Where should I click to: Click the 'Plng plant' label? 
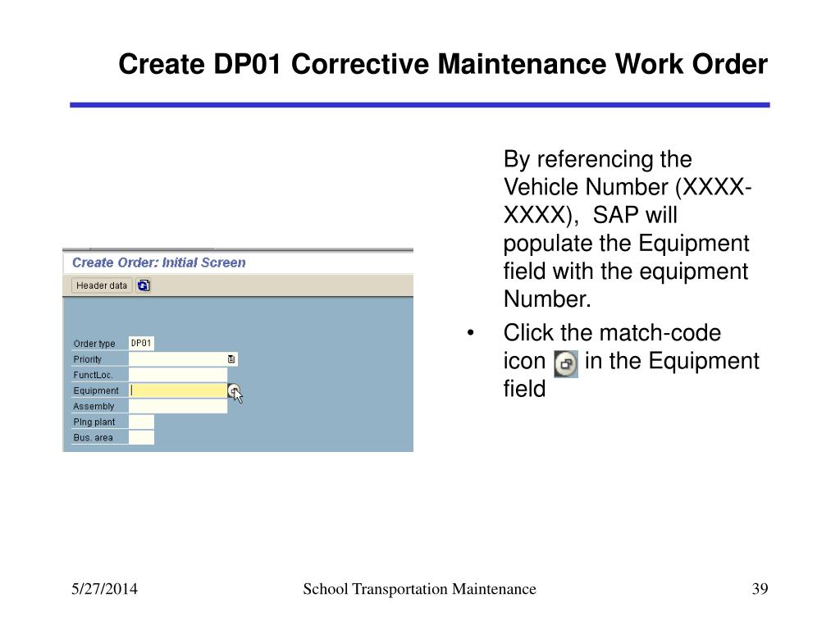pyautogui.click(x=94, y=422)
